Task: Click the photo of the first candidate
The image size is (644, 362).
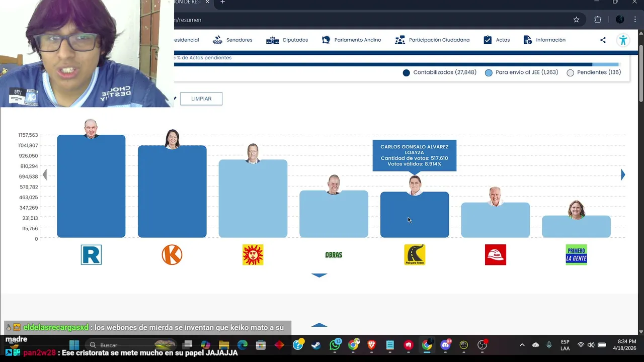Action: (x=91, y=129)
